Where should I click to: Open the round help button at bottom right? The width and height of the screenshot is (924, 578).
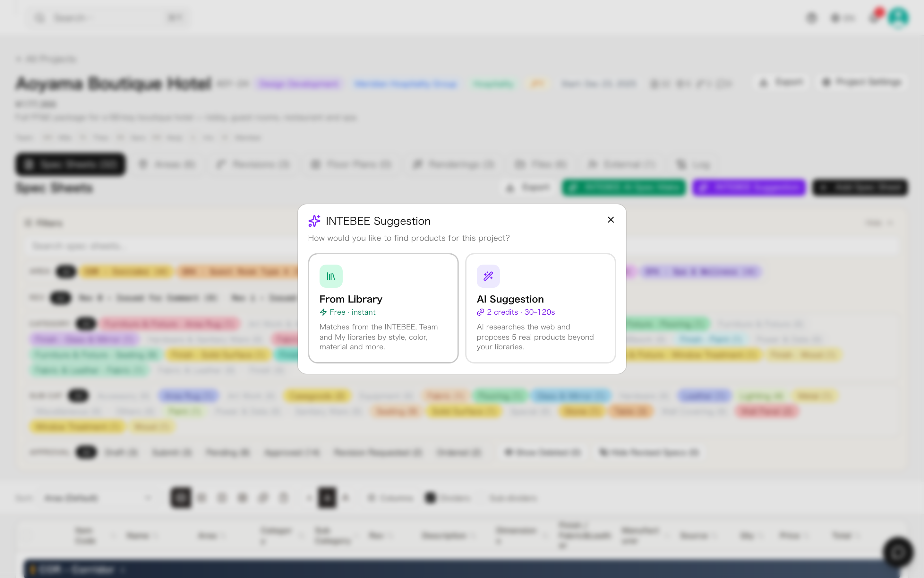tap(898, 552)
